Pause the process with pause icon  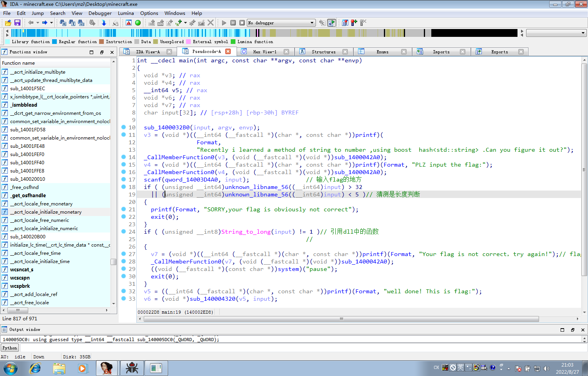tap(233, 23)
